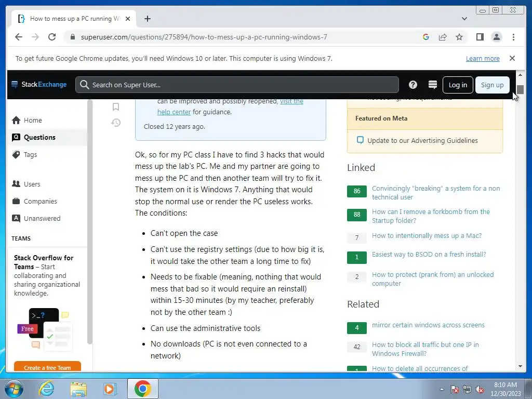Click the page scrollbar down arrow
Image resolution: width=532 pixels, height=399 pixels.
click(520, 366)
